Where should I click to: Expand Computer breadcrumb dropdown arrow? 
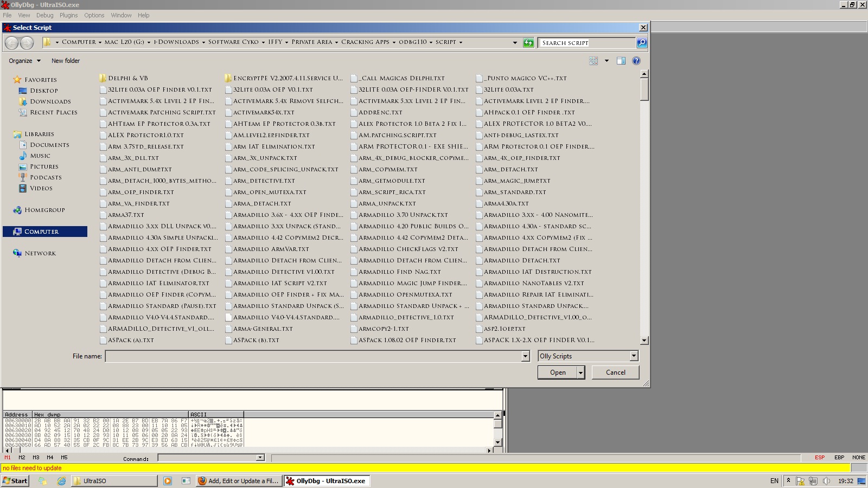[x=100, y=42]
